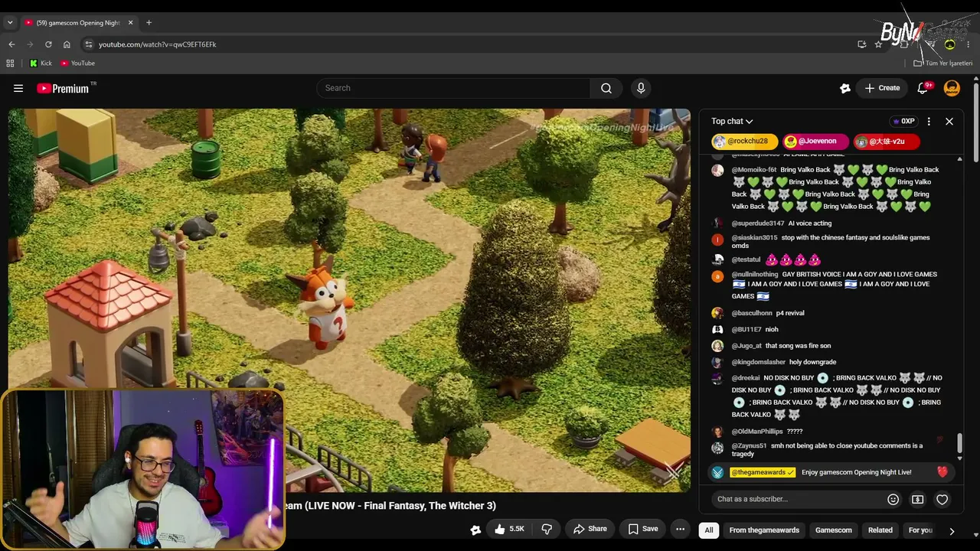The width and height of the screenshot is (980, 551).
Task: Click @Jugo_at username in chat
Action: coord(746,346)
